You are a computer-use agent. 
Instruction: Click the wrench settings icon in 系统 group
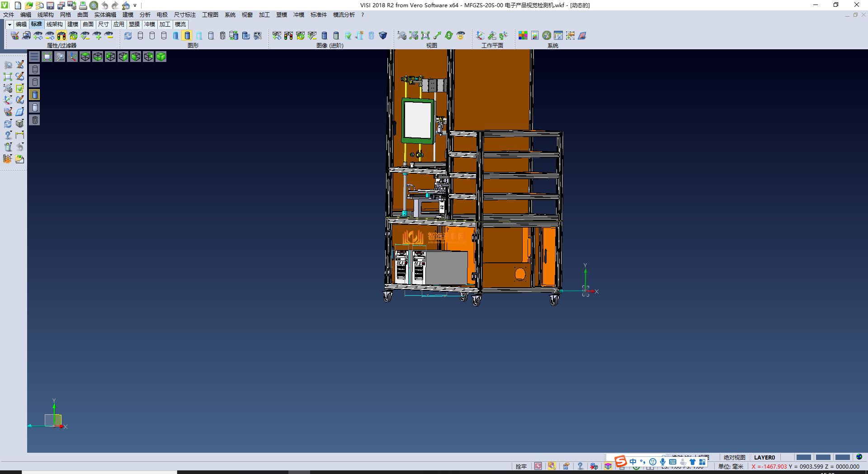coord(547,36)
